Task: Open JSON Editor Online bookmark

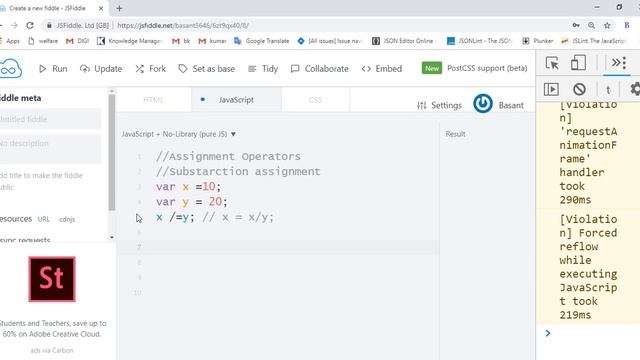Action: click(402, 41)
